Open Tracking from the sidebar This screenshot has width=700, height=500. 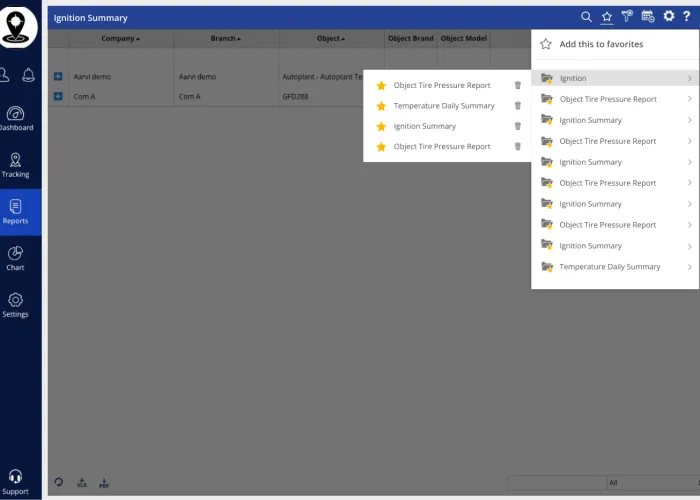[16, 165]
